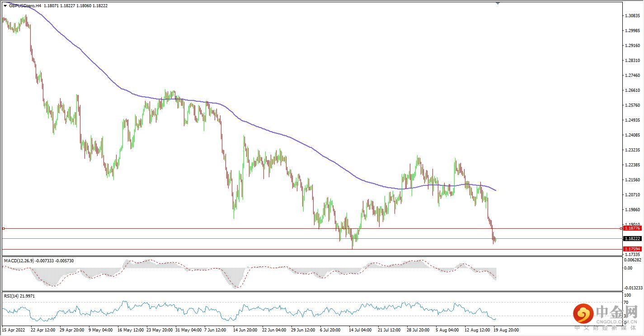The width and height of the screenshot is (644, 336).
Task: Click the red 1.18776 price tag
Action: point(632,229)
